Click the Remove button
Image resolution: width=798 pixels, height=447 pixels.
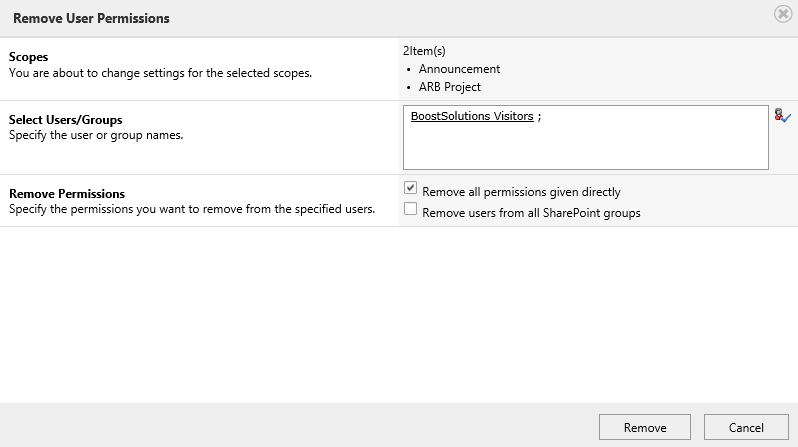(645, 427)
